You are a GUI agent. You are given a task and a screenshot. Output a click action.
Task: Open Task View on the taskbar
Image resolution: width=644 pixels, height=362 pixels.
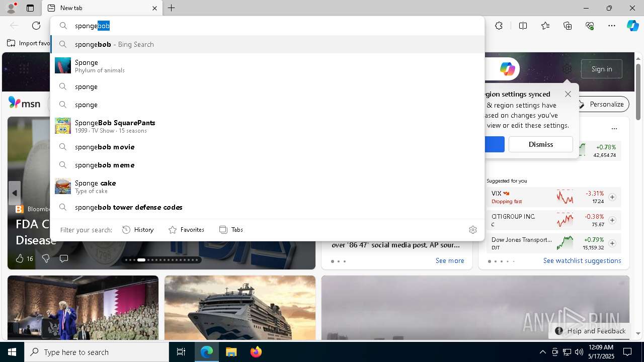click(181, 352)
